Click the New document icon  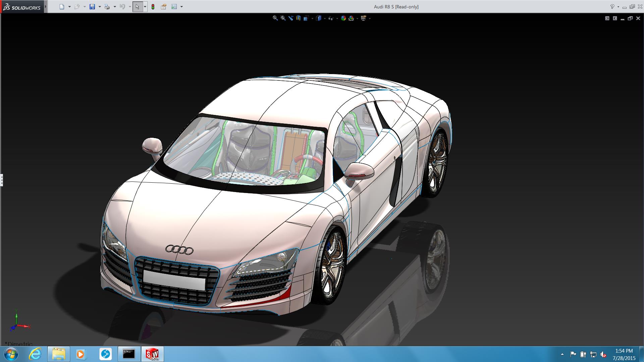(x=62, y=7)
